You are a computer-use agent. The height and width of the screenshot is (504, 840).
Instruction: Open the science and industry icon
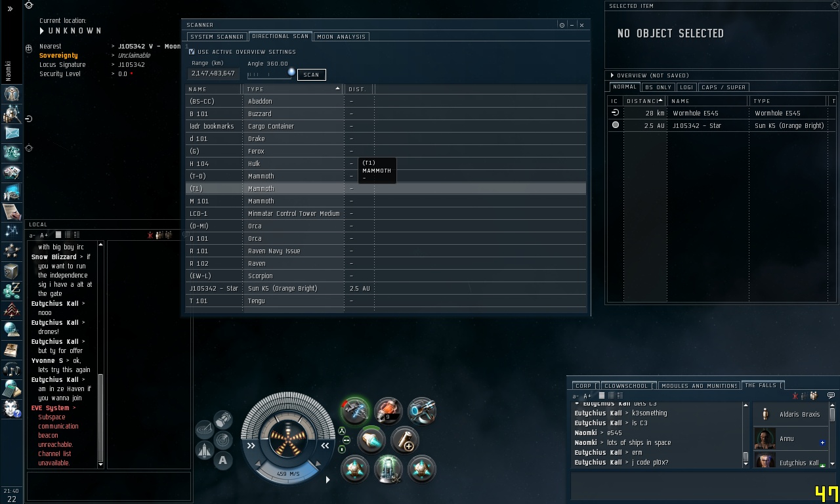(12, 192)
